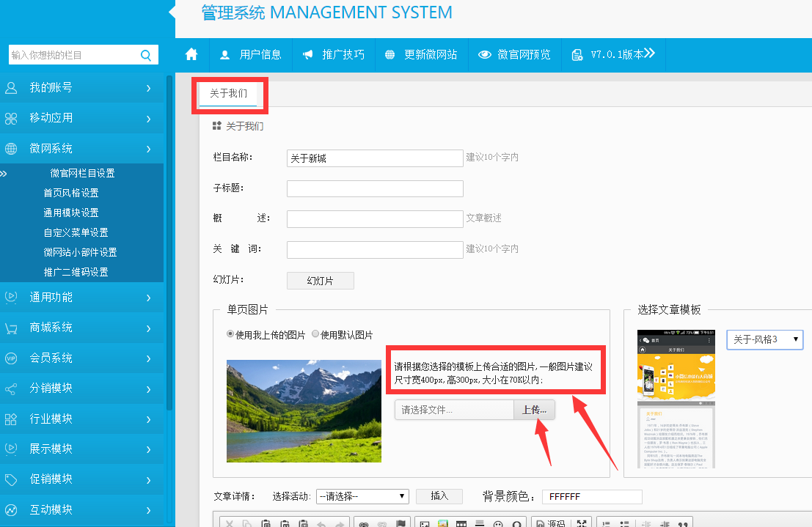The width and height of the screenshot is (812, 527).
Task: Click the search magnifier icon in sidebar
Action: 145,55
